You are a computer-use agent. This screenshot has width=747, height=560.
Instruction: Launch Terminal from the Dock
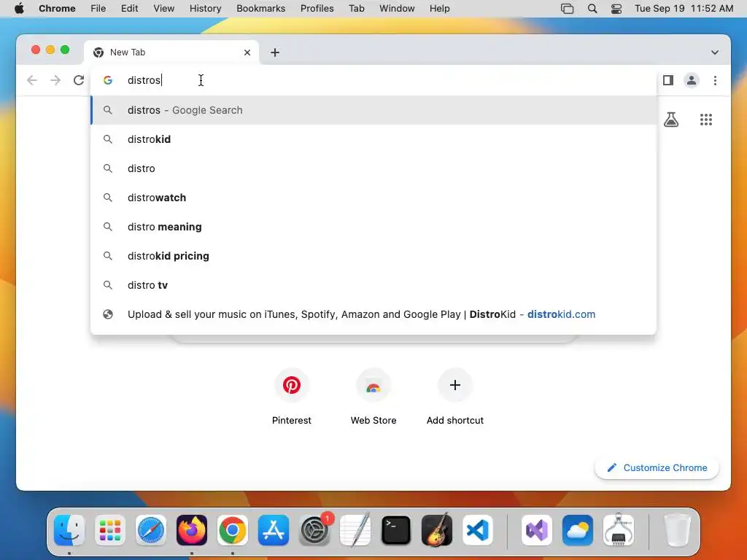[x=396, y=530]
